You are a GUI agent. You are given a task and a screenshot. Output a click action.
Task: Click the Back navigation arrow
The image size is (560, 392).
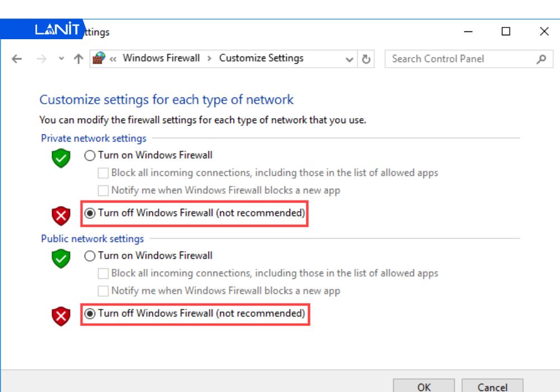[x=17, y=59]
